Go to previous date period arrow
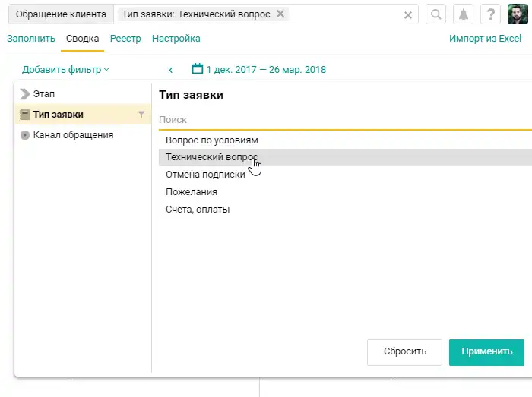Viewport: 532px width, 397px height. tap(171, 70)
